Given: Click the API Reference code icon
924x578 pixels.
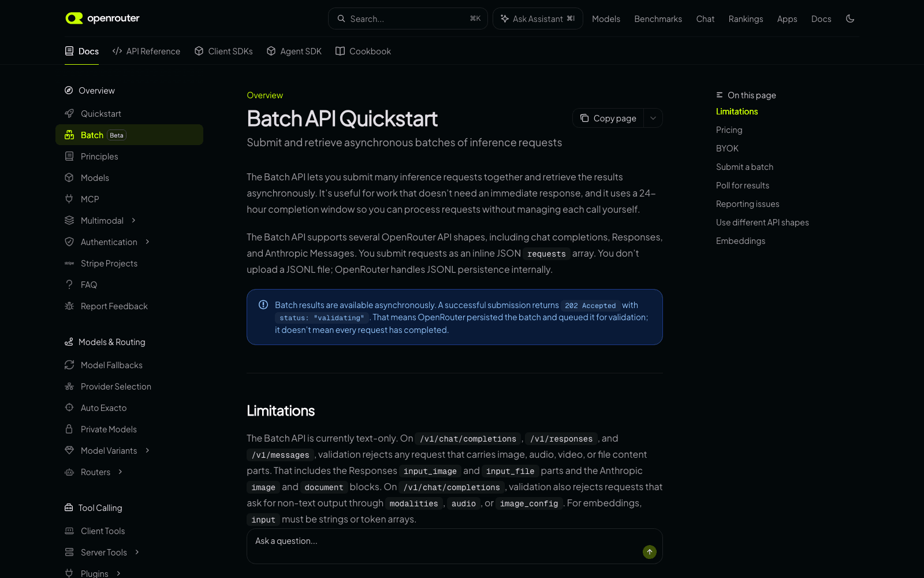Looking at the screenshot, I should click(117, 51).
